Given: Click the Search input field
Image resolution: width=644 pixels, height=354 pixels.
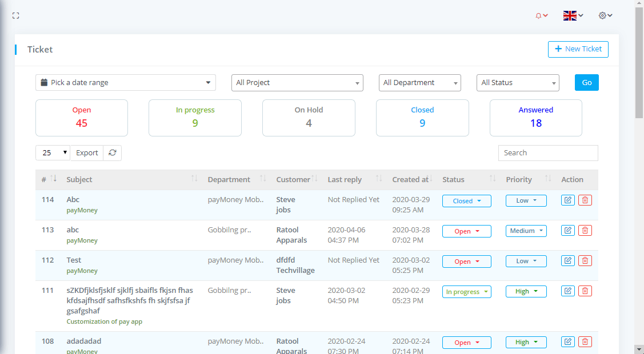Looking at the screenshot, I should pos(547,153).
